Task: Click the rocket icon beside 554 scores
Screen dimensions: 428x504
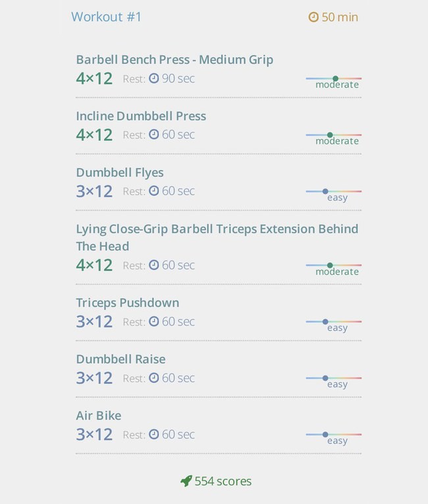Action: [186, 481]
